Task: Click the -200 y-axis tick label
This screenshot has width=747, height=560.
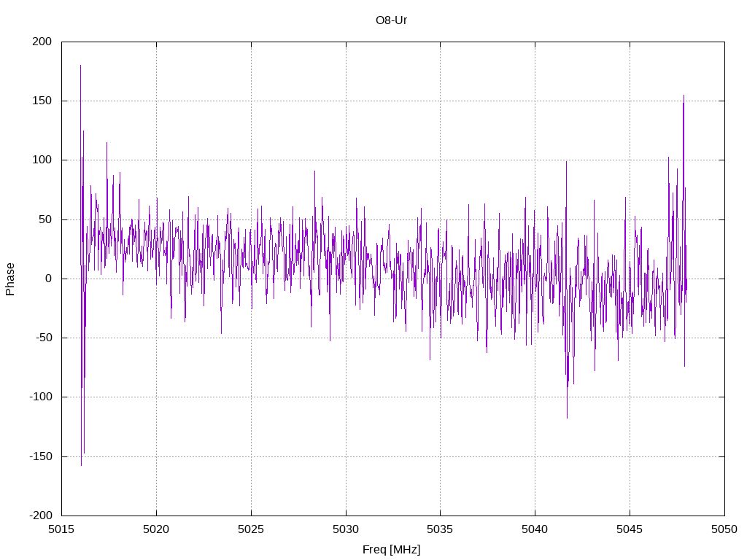Action: [41, 516]
